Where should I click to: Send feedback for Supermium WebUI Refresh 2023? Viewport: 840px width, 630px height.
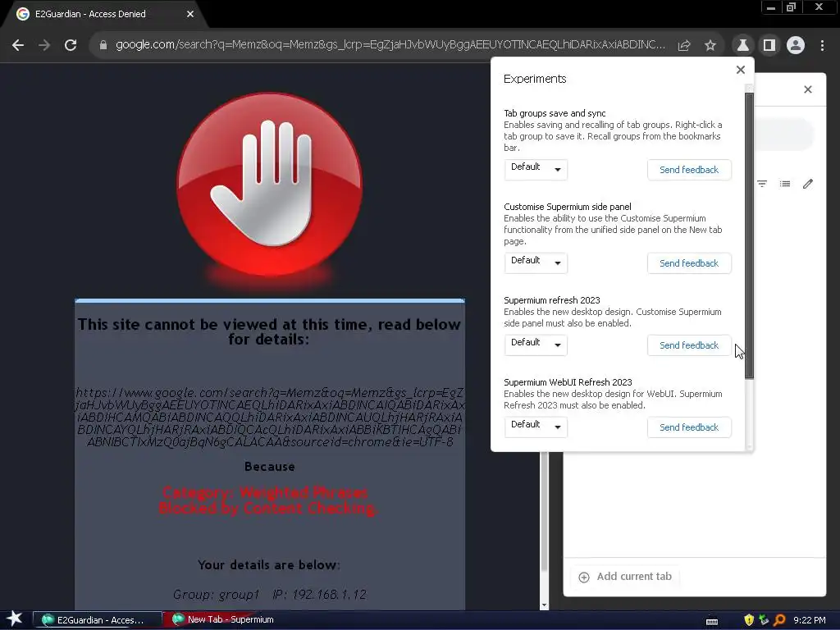click(x=689, y=427)
